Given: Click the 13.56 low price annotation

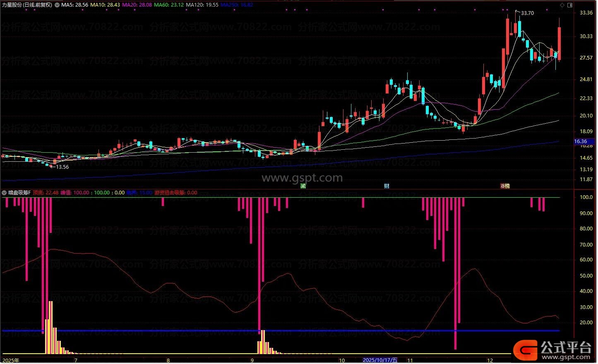Looking at the screenshot, I should [x=62, y=167].
